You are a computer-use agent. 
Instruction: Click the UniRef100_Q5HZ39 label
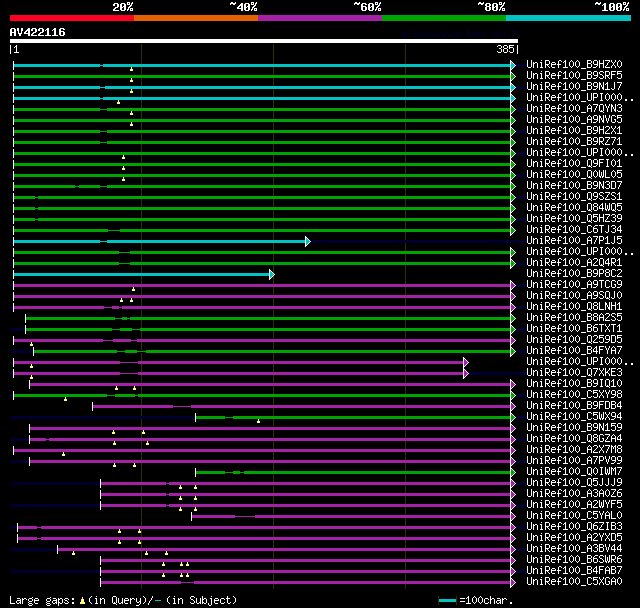[x=574, y=219]
